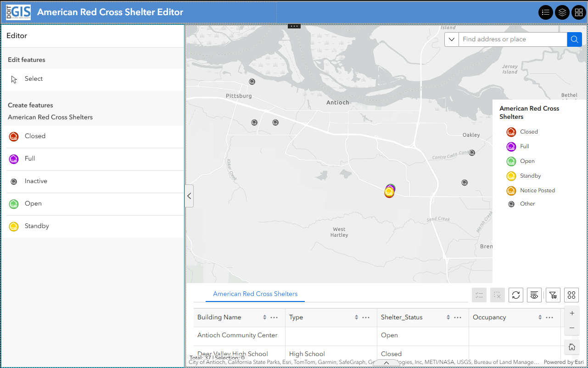Open the basemap gallery grid icon
The image size is (588, 368).
tap(578, 12)
